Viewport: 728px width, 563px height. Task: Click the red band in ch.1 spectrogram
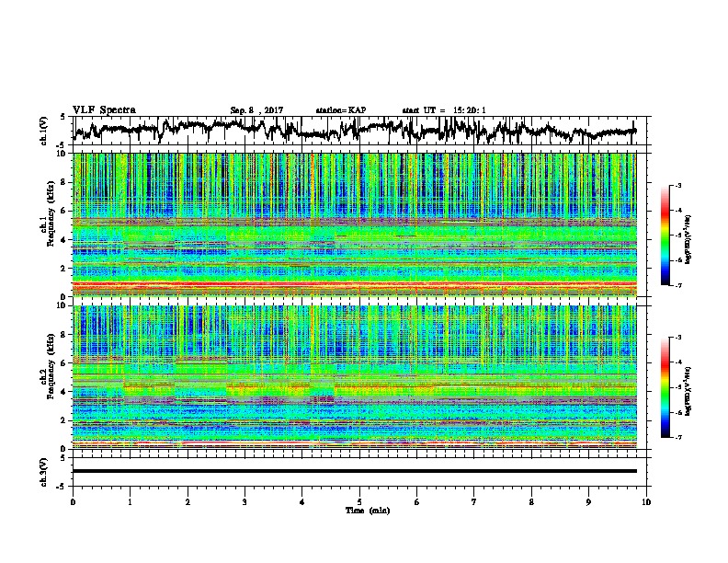click(355, 284)
